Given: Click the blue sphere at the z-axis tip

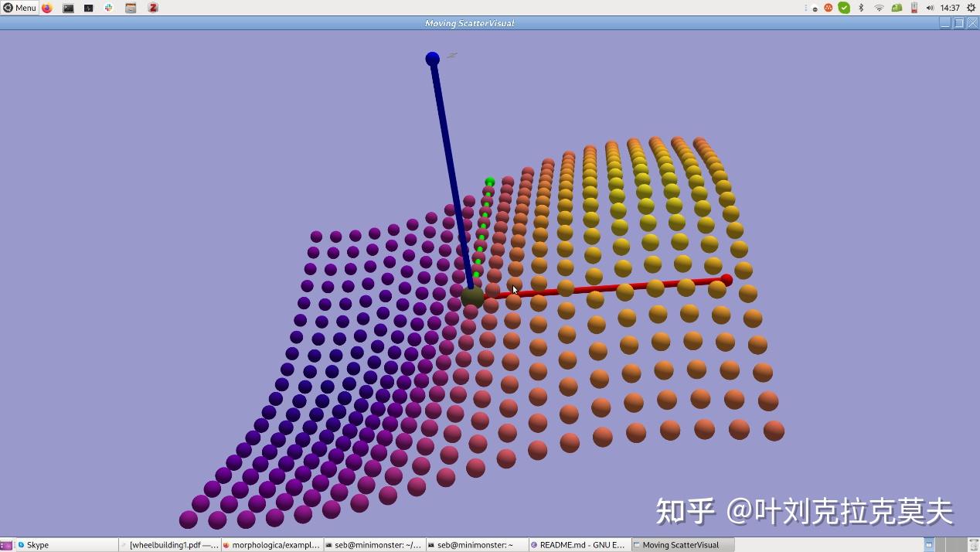Looking at the screenshot, I should pyautogui.click(x=433, y=59).
